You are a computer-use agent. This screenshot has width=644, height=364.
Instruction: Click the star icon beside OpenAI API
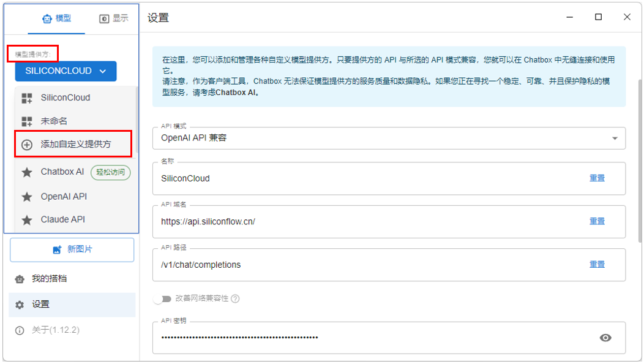tap(27, 197)
